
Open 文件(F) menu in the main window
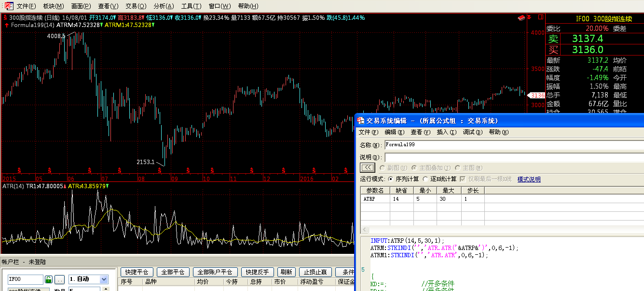tap(26, 6)
